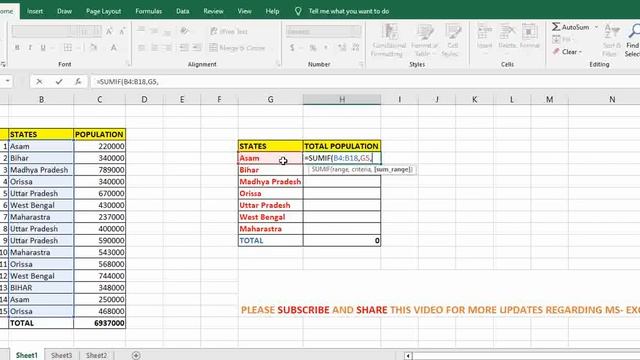The image size is (640, 360).
Task: Select column H header
Action: (342, 99)
